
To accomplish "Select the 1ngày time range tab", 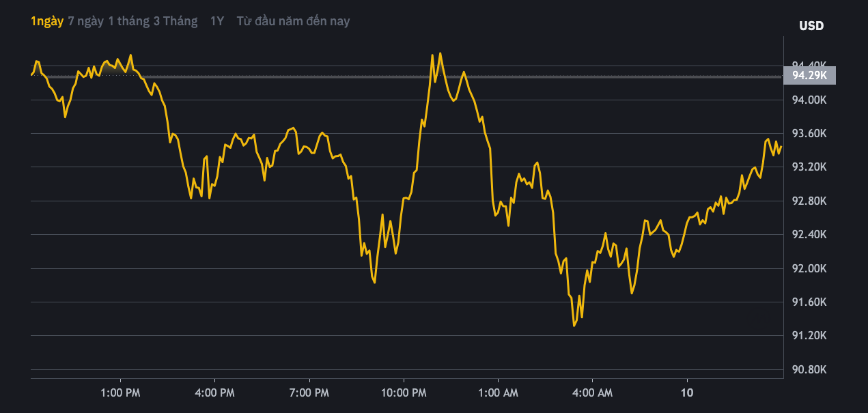I will (x=47, y=21).
